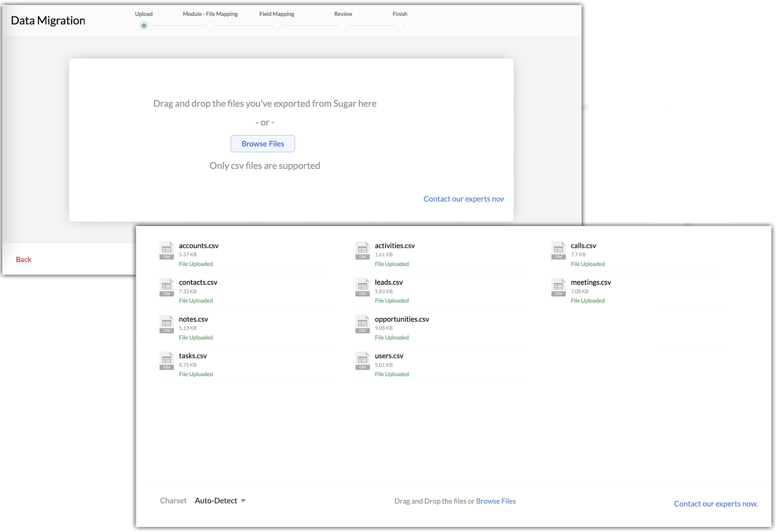This screenshot has width=778, height=532.
Task: Click the leads.csv file icon
Action: pyautogui.click(x=362, y=287)
